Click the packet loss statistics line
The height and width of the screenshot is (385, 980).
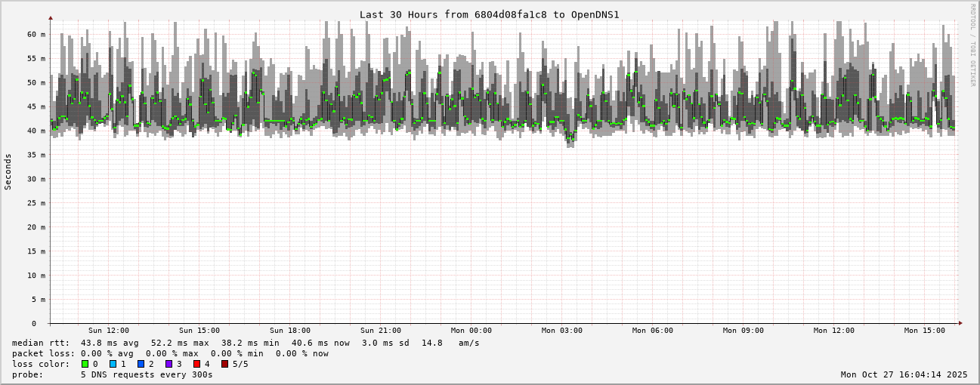coord(170,353)
